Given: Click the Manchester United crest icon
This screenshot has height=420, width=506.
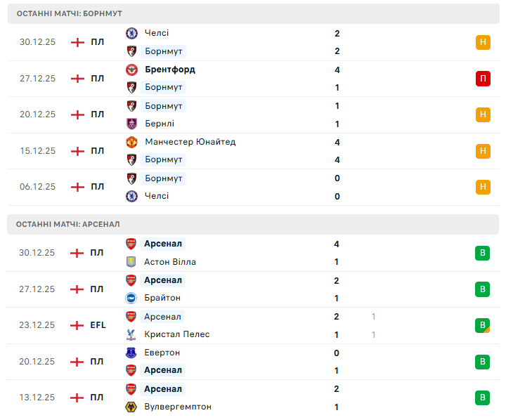Looking at the screenshot, I should [131, 142].
